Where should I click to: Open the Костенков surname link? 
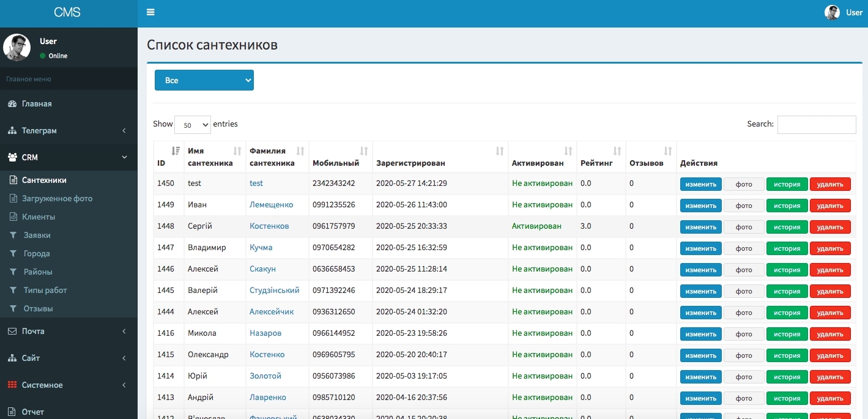269,226
